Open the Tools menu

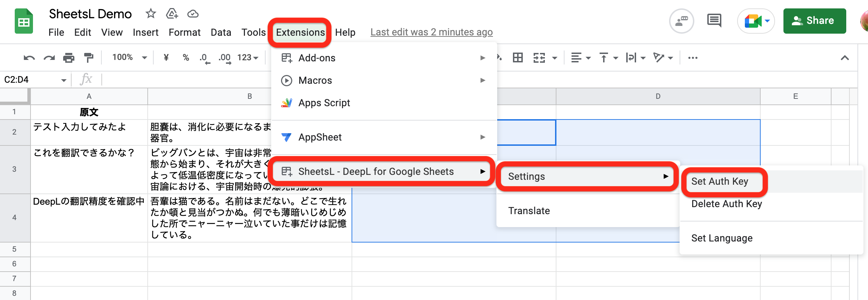pos(253,32)
